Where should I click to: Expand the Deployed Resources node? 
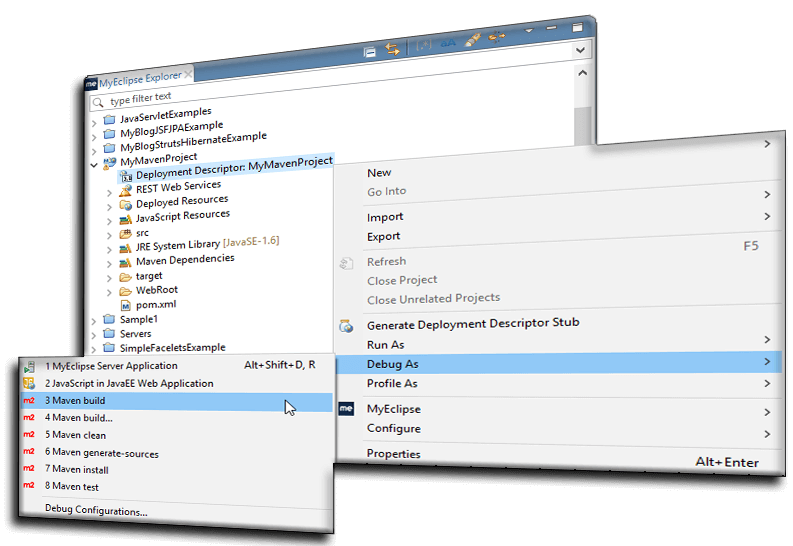click(x=109, y=207)
